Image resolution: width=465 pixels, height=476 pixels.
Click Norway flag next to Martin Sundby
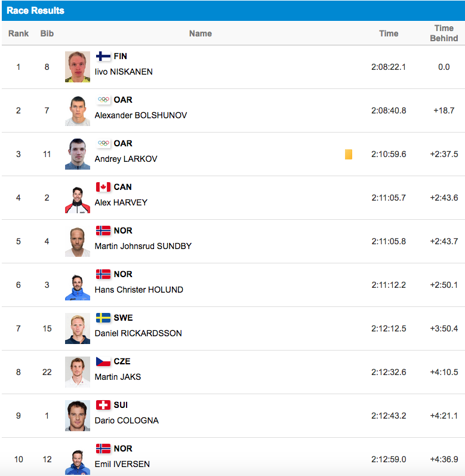pyautogui.click(x=103, y=231)
